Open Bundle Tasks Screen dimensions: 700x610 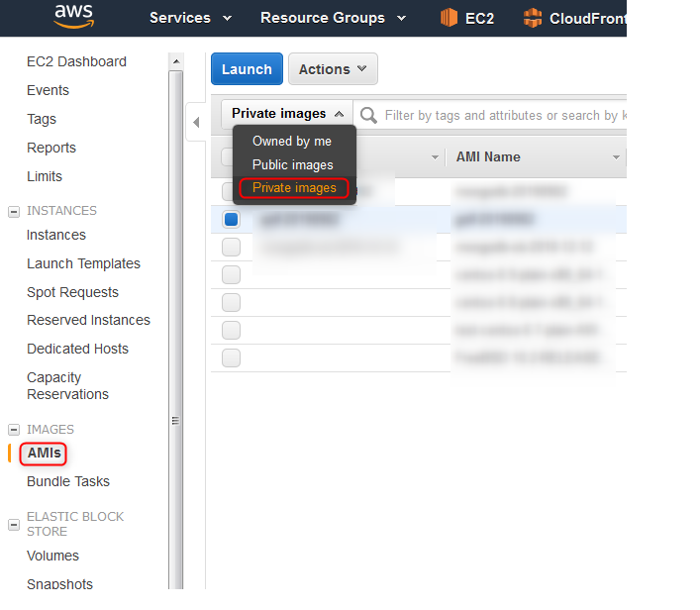68,481
